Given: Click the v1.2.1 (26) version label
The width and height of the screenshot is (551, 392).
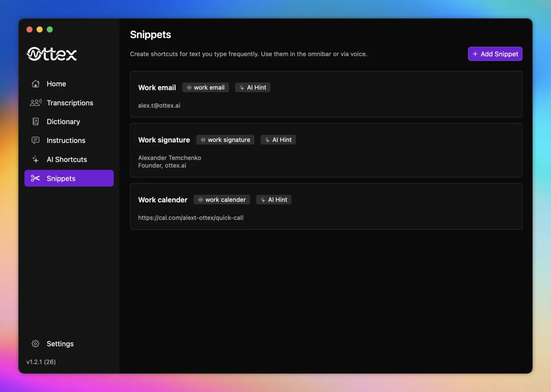Looking at the screenshot, I should pos(40,362).
